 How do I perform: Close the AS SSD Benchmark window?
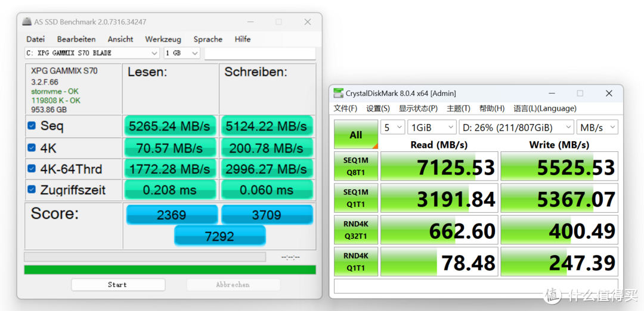(307, 21)
